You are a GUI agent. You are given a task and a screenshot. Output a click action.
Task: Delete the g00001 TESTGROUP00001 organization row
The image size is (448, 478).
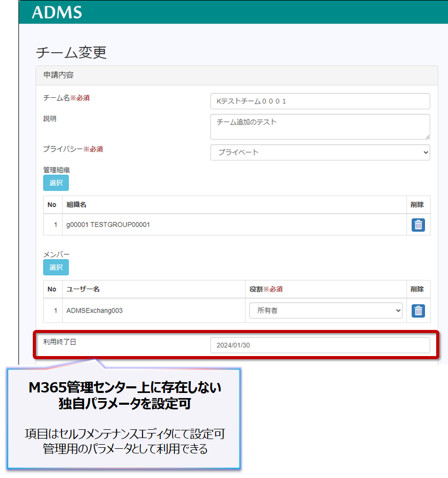point(418,225)
